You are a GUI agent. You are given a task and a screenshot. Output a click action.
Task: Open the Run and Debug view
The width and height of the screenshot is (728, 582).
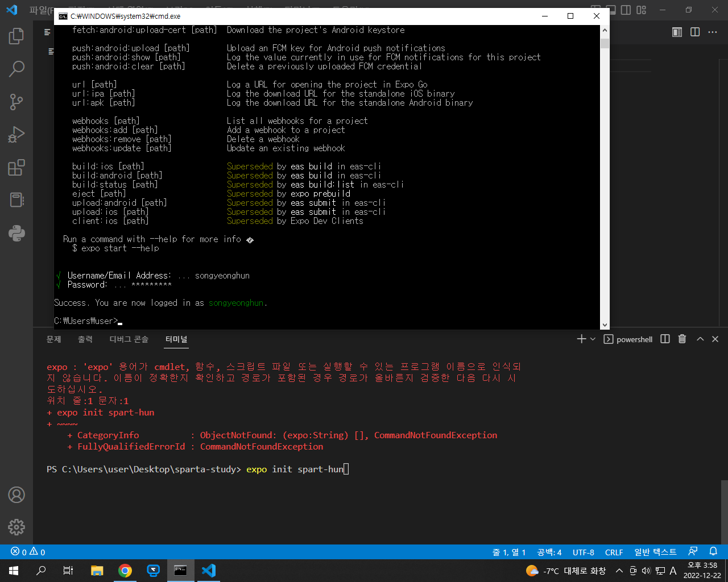coord(16,135)
